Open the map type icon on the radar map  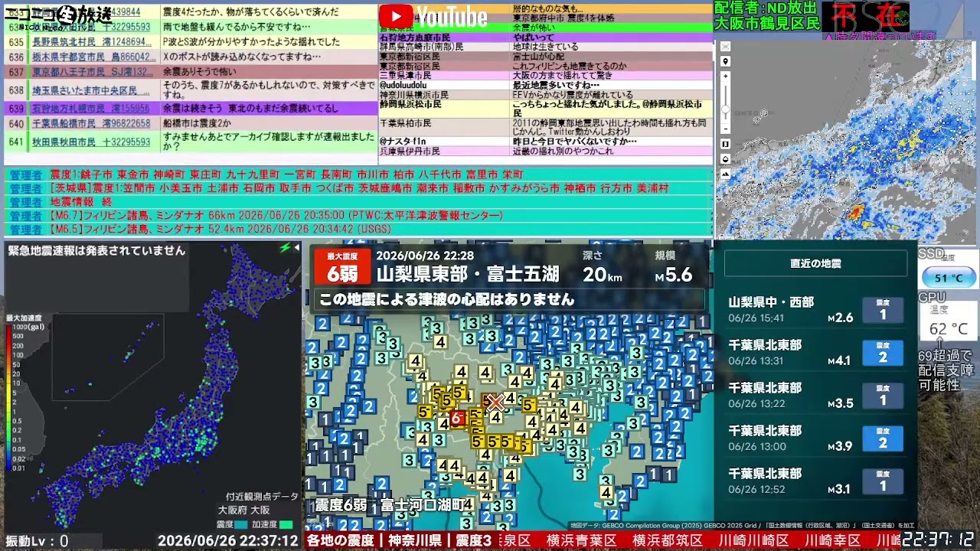[x=725, y=144]
